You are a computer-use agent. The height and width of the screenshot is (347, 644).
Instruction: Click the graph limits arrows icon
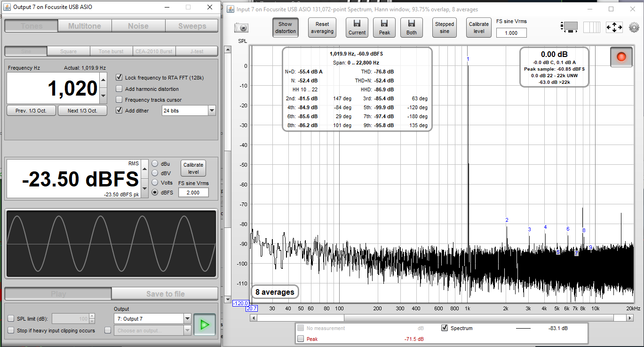tap(614, 27)
